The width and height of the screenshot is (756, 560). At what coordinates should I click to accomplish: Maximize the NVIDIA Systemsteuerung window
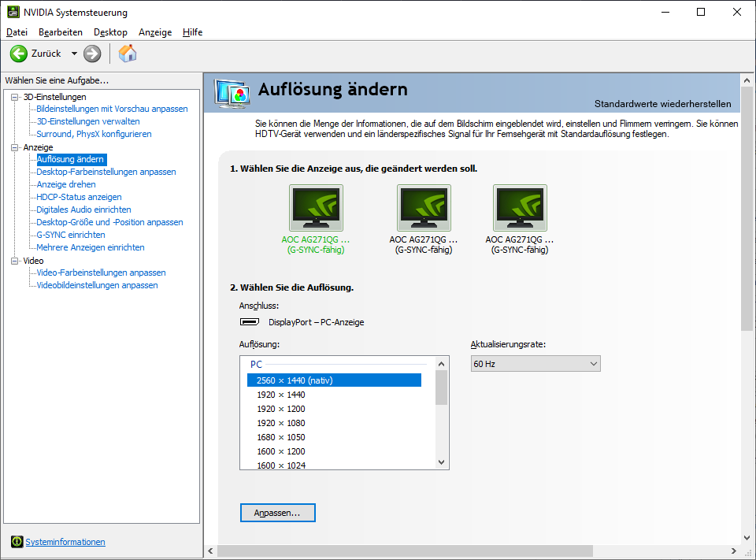point(701,12)
